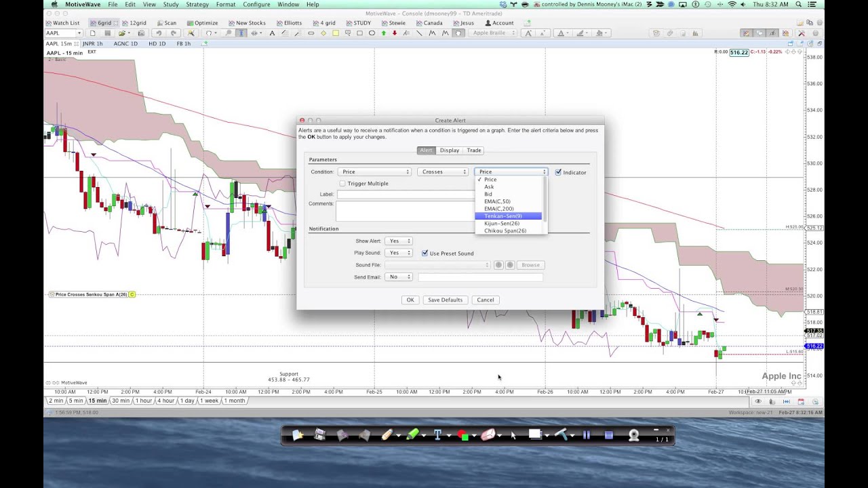868x488 pixels.
Task: Select the yellow rectangle note tool
Action: point(336,33)
